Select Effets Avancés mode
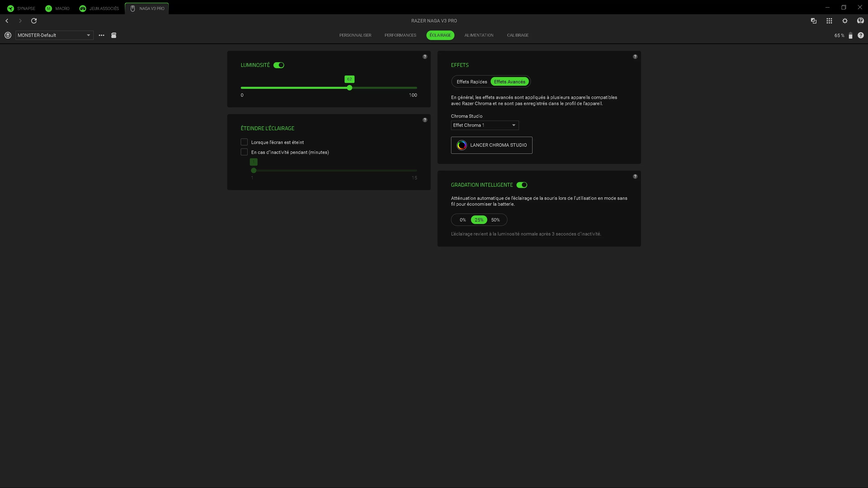This screenshot has height=488, width=868. 509,82
